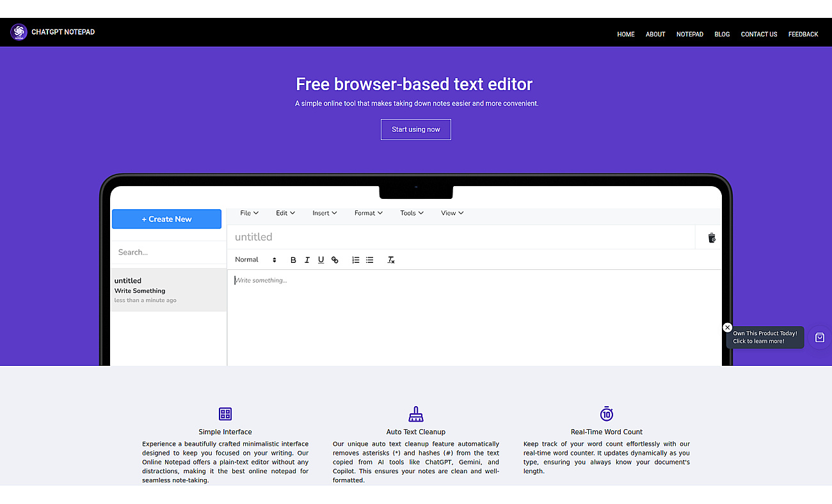The width and height of the screenshot is (832, 504).
Task: Select the untitled note in the sidebar
Action: [x=169, y=290]
